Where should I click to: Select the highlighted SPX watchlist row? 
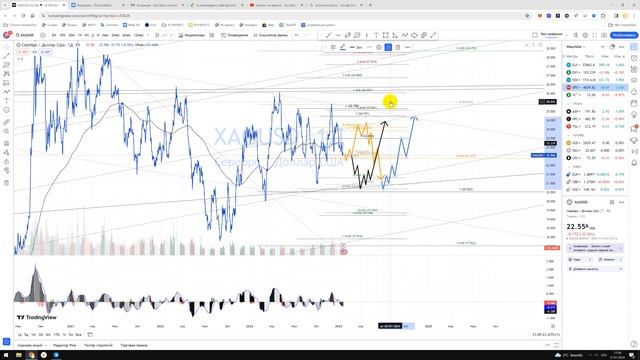point(596,87)
